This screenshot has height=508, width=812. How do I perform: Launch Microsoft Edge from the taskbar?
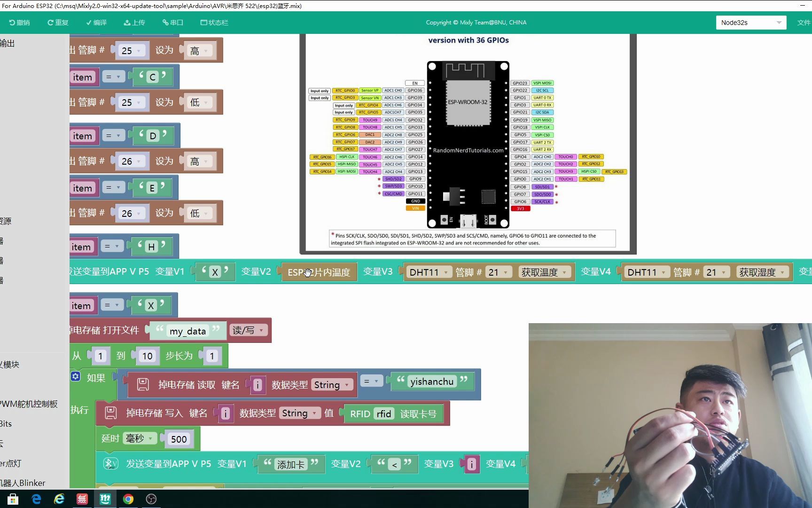coord(36,499)
